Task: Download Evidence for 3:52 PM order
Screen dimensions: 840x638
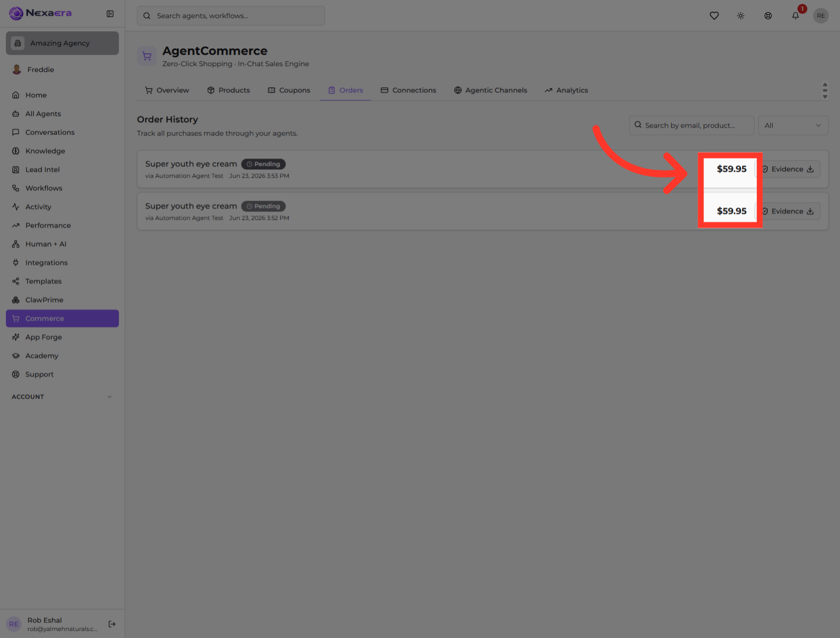Action: click(x=788, y=211)
